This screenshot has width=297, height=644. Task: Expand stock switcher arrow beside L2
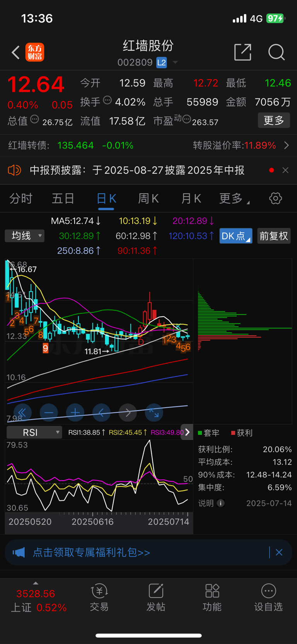175,62
